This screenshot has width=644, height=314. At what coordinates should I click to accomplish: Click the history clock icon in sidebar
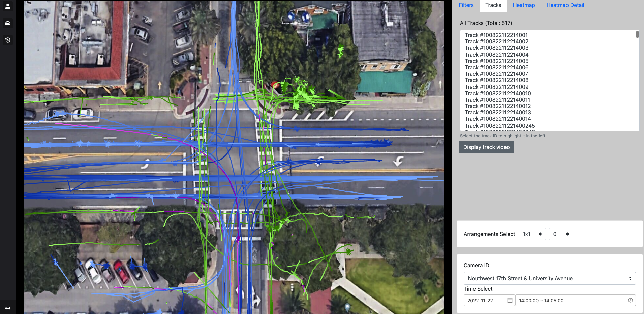[x=8, y=40]
